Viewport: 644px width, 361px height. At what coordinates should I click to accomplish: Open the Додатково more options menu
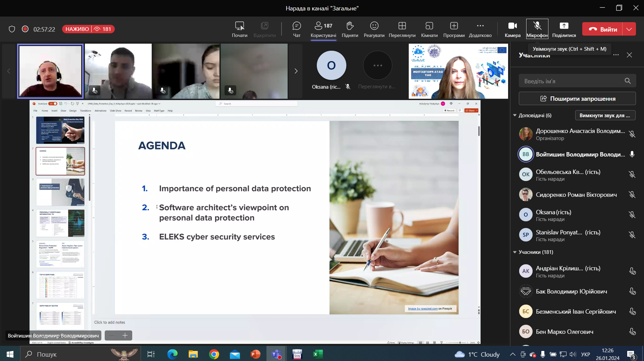tap(480, 29)
